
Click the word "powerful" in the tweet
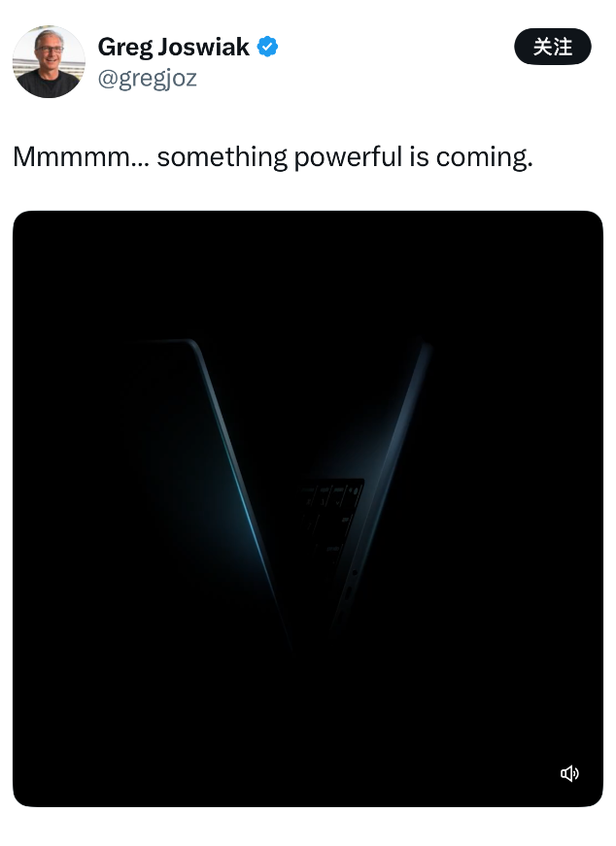[x=348, y=157]
